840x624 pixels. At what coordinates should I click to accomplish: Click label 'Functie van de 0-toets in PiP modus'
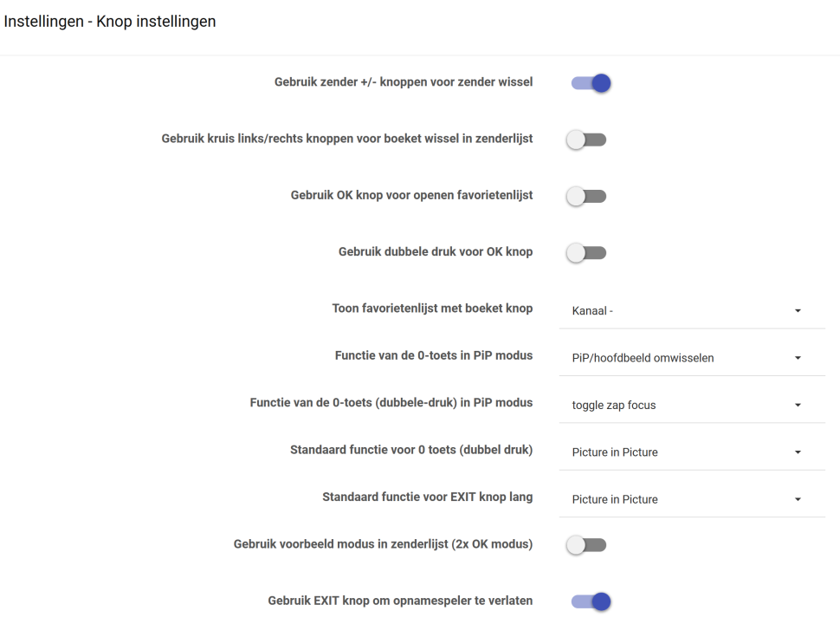point(434,355)
